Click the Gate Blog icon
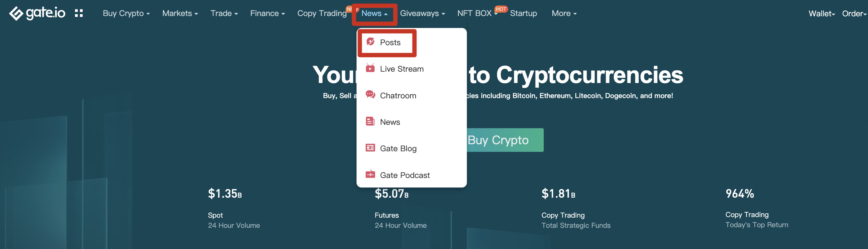868x249 pixels. coord(370,148)
